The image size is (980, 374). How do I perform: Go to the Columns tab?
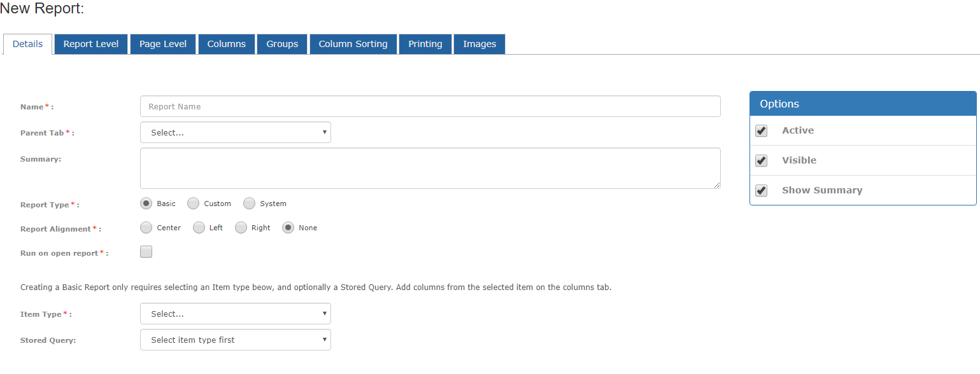[x=227, y=44]
